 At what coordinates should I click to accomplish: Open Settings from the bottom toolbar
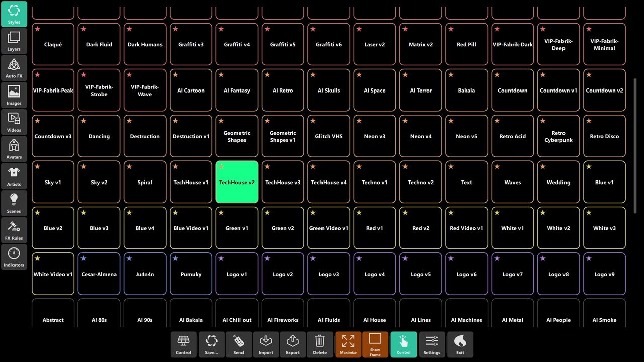432,344
